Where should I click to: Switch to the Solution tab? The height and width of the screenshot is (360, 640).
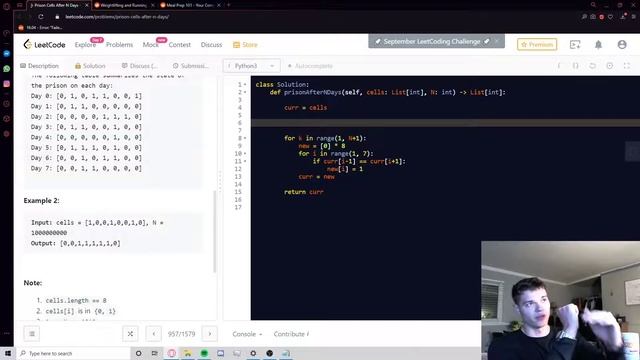[90, 66]
